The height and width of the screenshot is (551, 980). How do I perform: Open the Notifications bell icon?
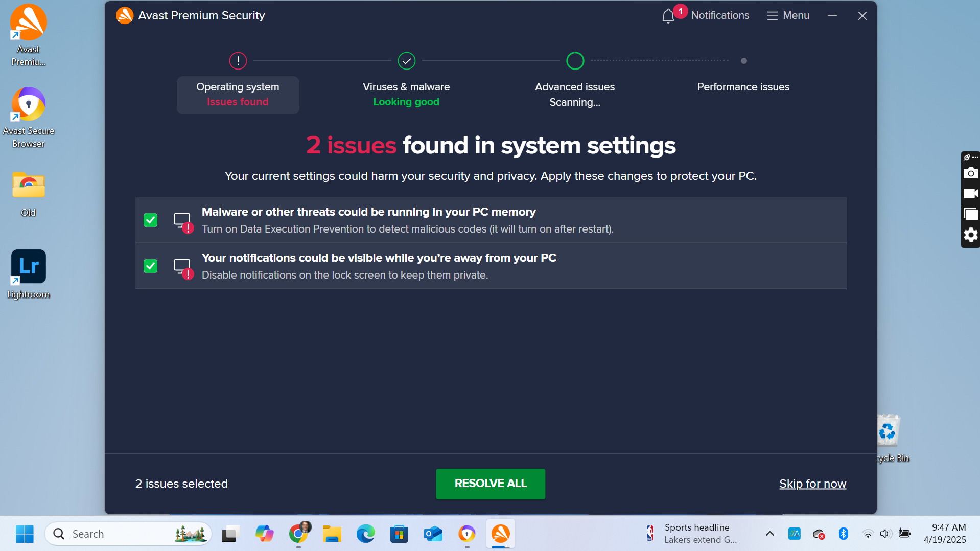click(x=668, y=16)
